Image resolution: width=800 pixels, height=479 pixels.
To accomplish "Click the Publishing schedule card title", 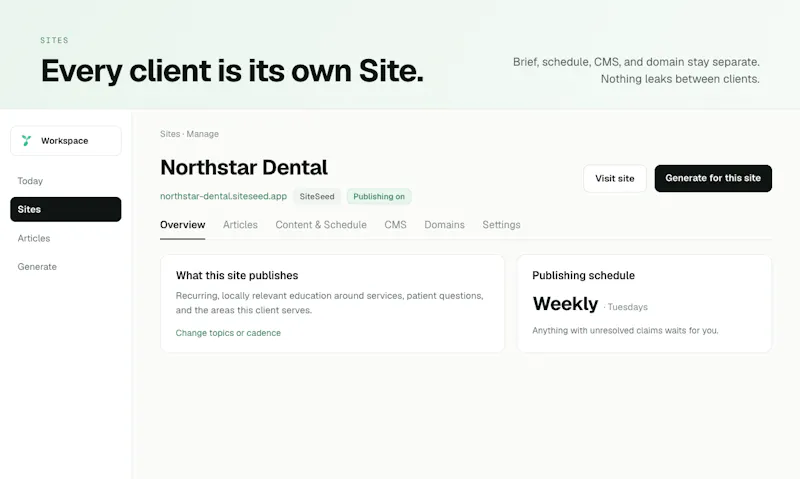I will [583, 275].
